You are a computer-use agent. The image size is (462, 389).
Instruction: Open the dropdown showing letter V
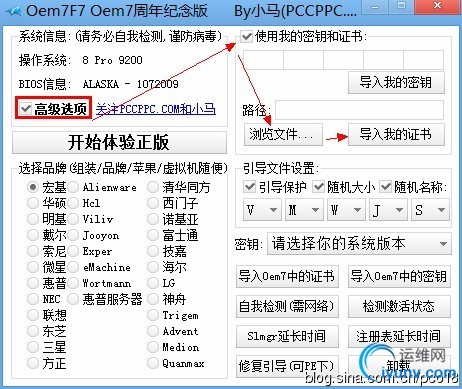point(263,210)
